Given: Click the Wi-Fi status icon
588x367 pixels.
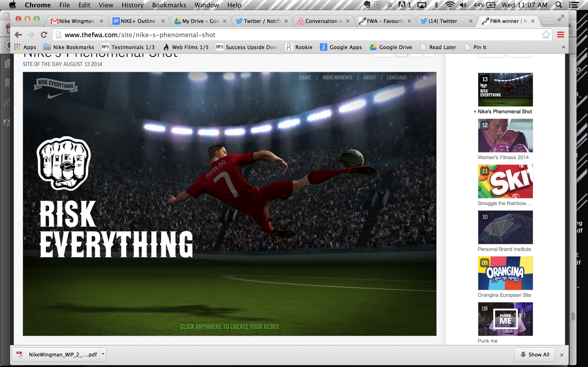Looking at the screenshot, I should [450, 5].
